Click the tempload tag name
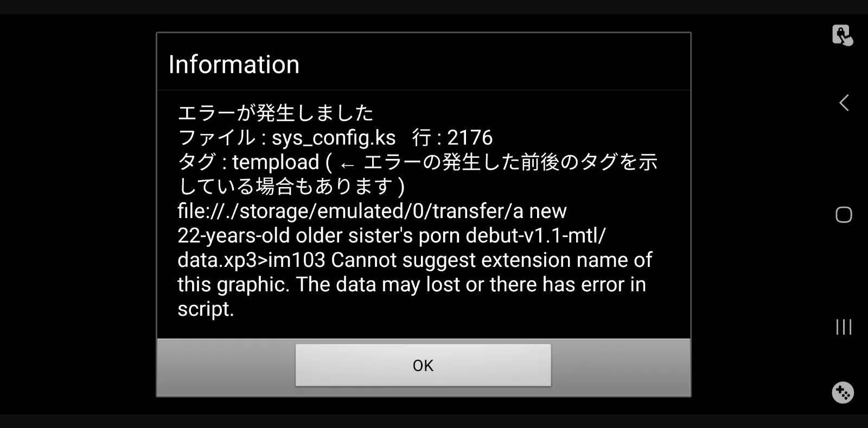This screenshot has width=868, height=428. pos(276,162)
